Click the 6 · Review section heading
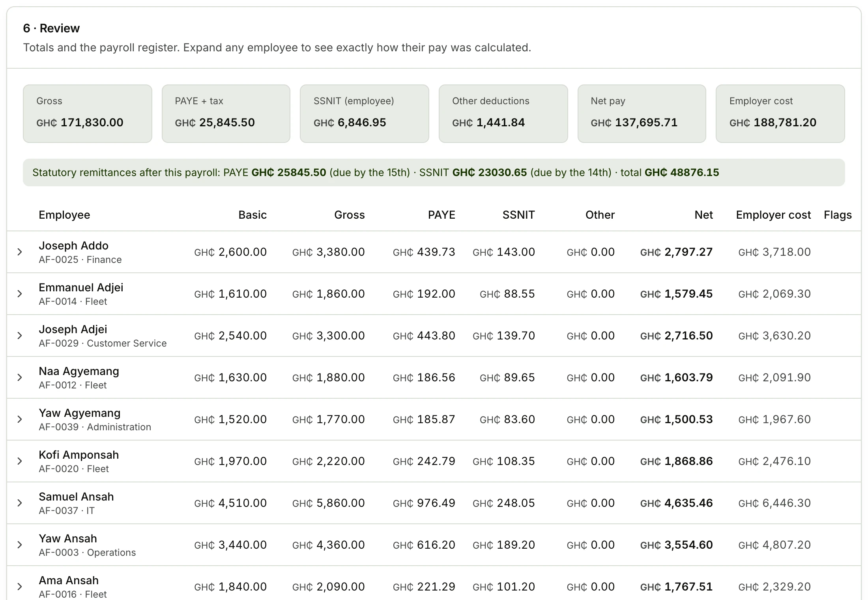Image resolution: width=868 pixels, height=600 pixels. point(51,28)
